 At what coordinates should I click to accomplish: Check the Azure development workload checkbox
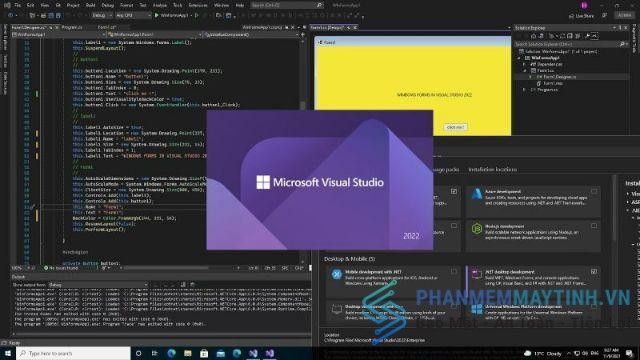click(594, 191)
